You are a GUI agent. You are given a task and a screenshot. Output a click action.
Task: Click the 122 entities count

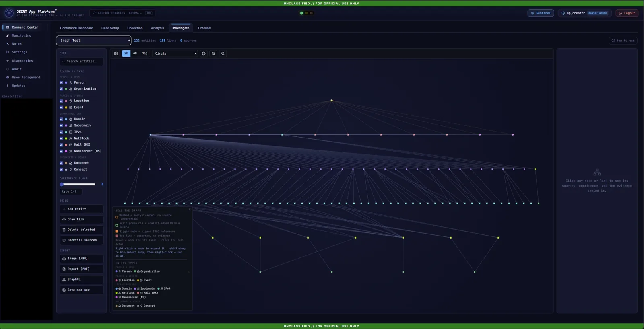point(145,41)
